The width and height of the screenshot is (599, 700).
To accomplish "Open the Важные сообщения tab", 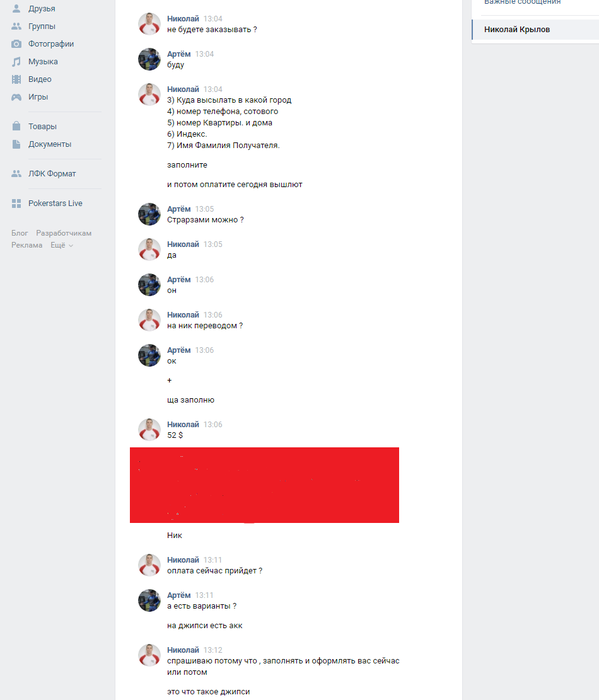I will click(522, 3).
